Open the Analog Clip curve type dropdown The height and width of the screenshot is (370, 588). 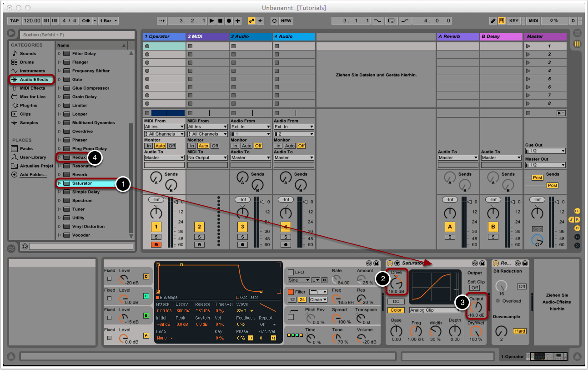[x=434, y=310]
